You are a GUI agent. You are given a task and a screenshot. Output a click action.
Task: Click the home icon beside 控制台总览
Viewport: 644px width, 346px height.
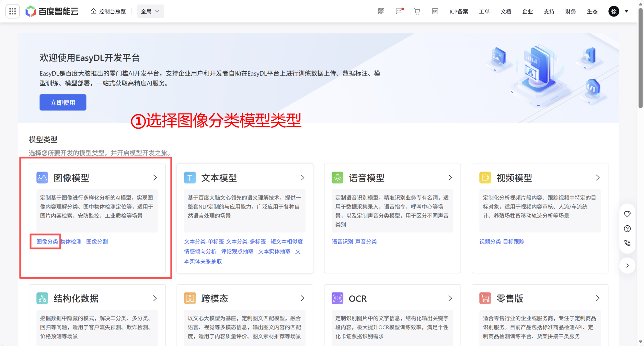(x=93, y=11)
